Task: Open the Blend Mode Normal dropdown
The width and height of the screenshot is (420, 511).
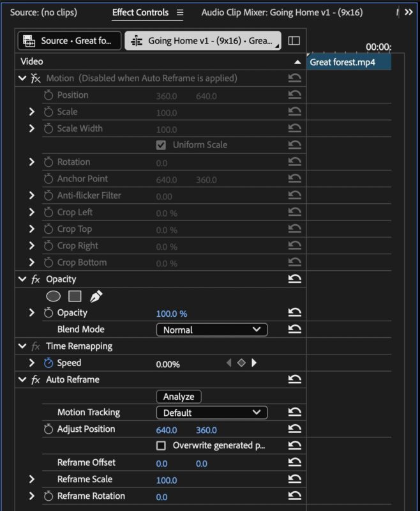Action: pos(212,330)
